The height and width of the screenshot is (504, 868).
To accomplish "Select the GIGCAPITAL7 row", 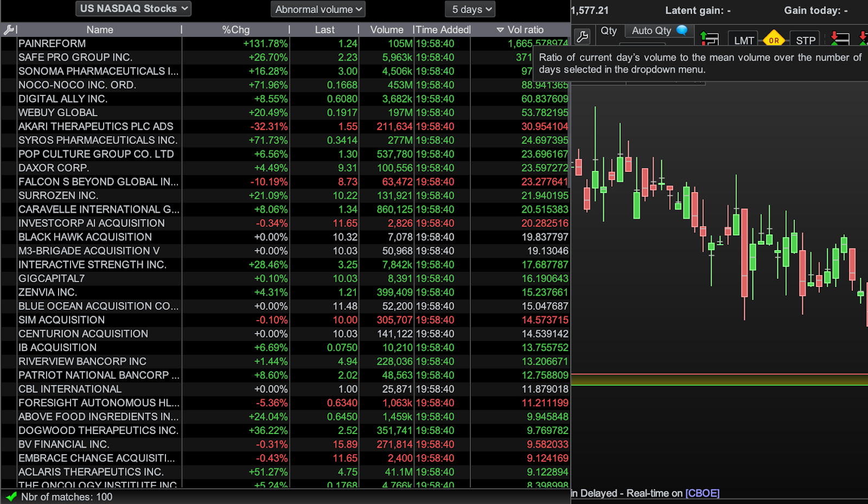I will (x=285, y=278).
